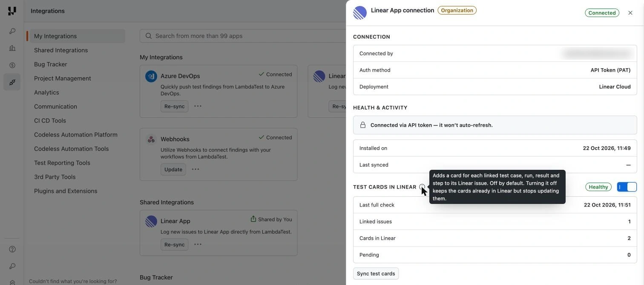The height and width of the screenshot is (285, 644).
Task: Click the LambdaTest logo in sidebar
Action: 12,11
